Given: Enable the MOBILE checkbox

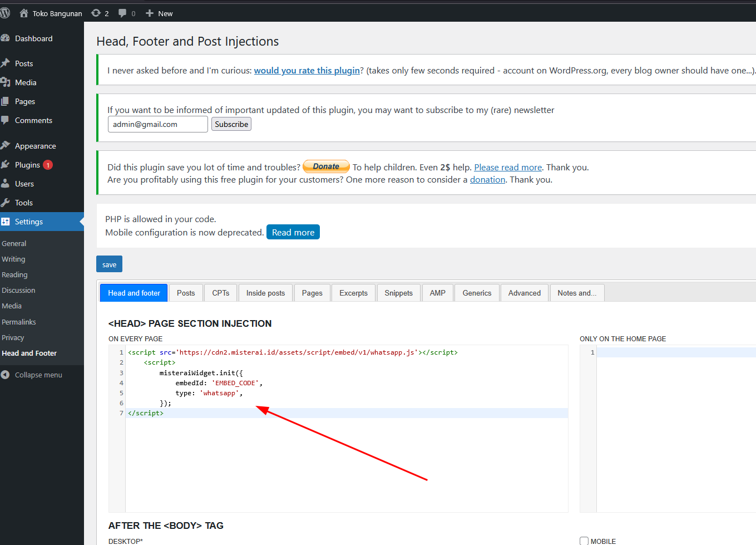Looking at the screenshot, I should [x=584, y=541].
